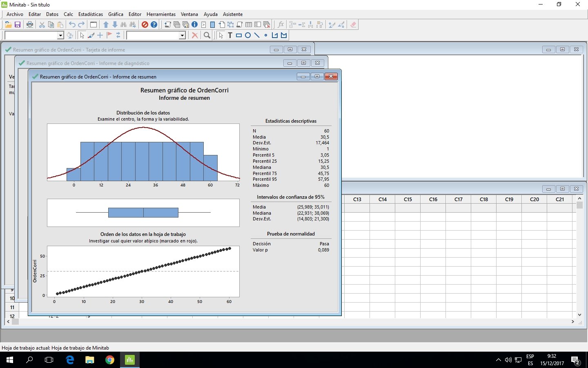Image resolution: width=588 pixels, height=368 pixels.
Task: Print the current window
Action: (x=30, y=25)
